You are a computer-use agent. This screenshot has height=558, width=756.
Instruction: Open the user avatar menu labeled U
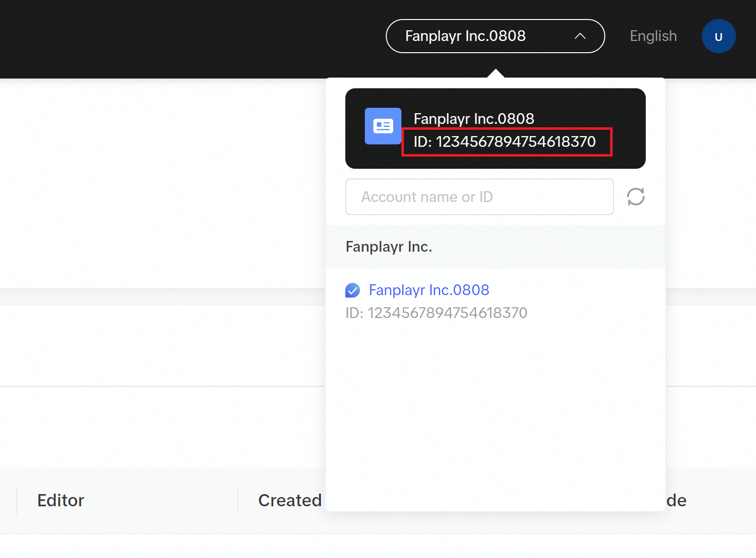click(718, 36)
